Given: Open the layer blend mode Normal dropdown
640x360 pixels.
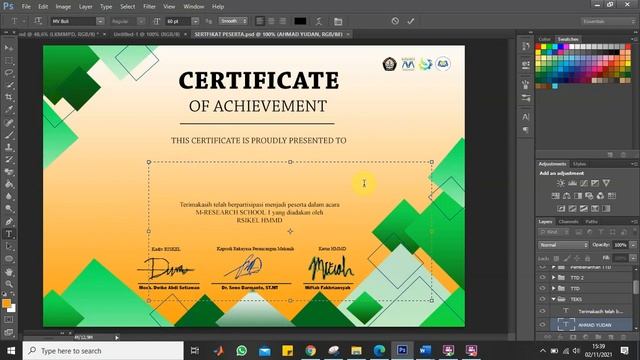Looking at the screenshot, I should tap(563, 245).
